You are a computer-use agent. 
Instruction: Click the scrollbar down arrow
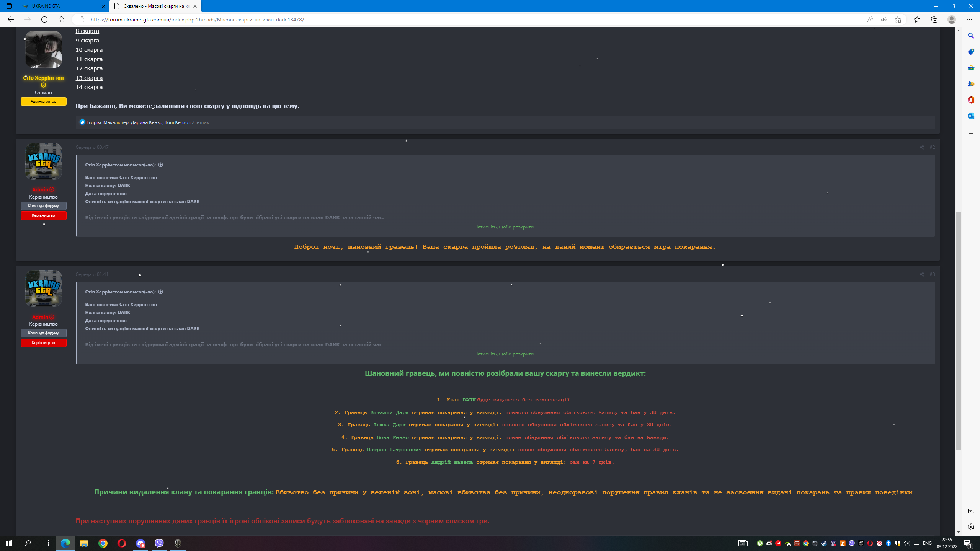[x=959, y=532]
